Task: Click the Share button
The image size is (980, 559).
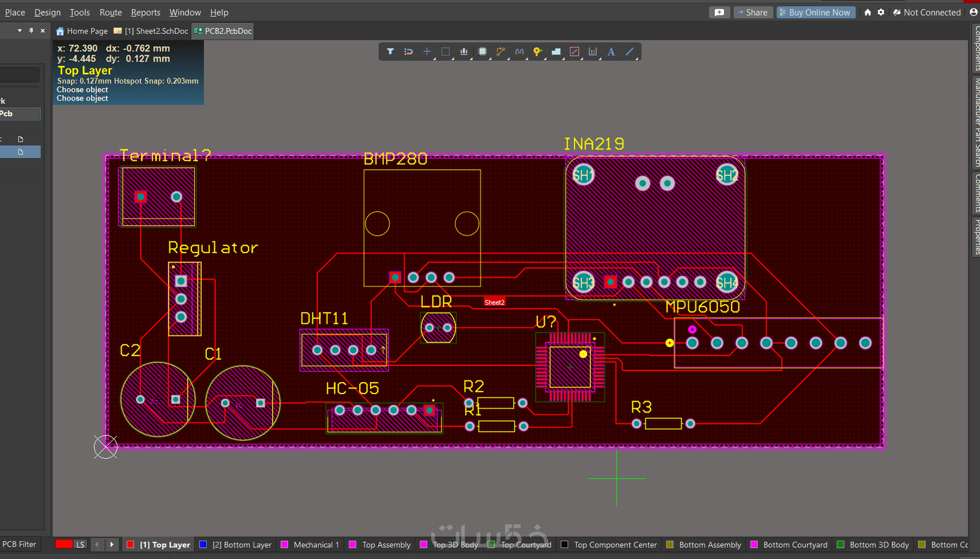Action: coord(752,12)
